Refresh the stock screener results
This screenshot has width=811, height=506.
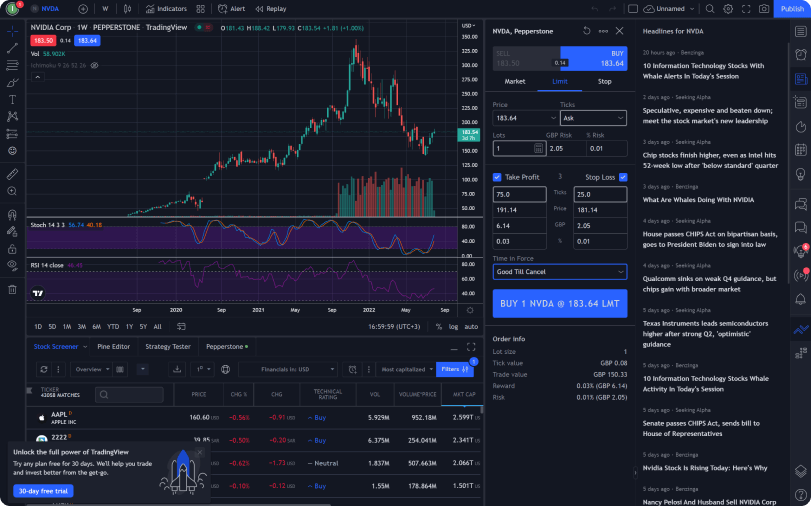point(44,369)
